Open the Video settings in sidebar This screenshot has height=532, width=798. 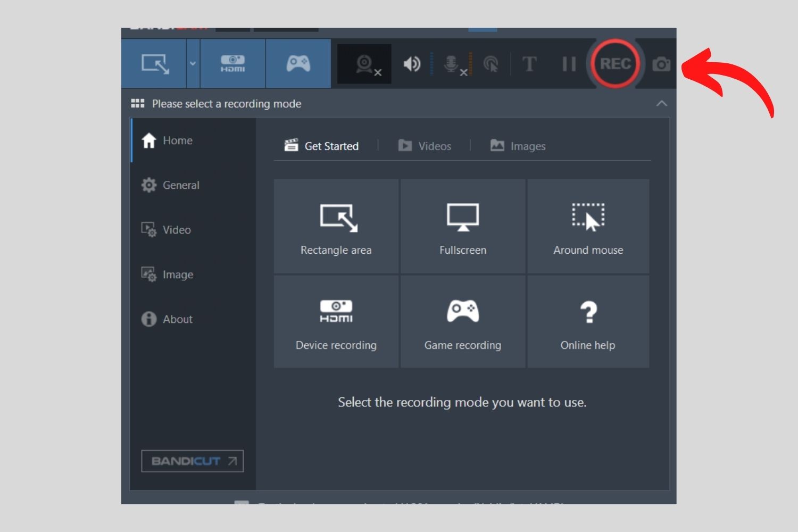pos(193,230)
